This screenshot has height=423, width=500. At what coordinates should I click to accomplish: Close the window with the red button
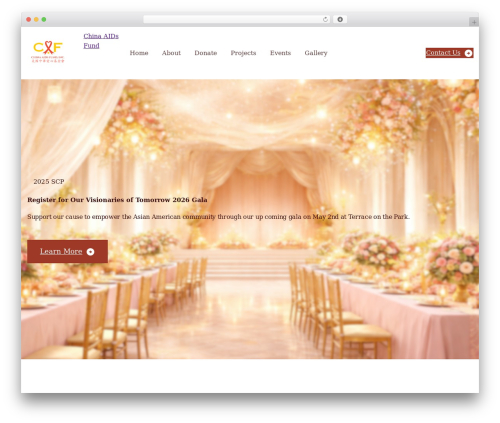coord(29,19)
